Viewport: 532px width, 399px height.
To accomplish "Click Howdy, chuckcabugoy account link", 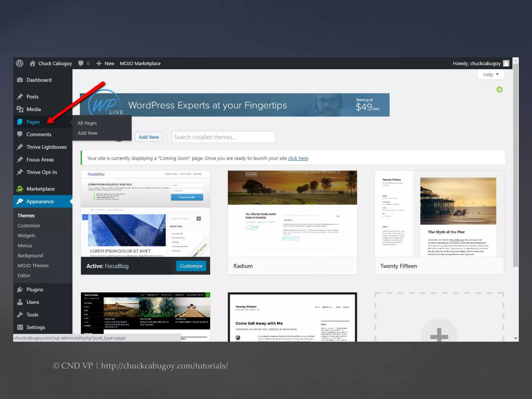I will 476,63.
